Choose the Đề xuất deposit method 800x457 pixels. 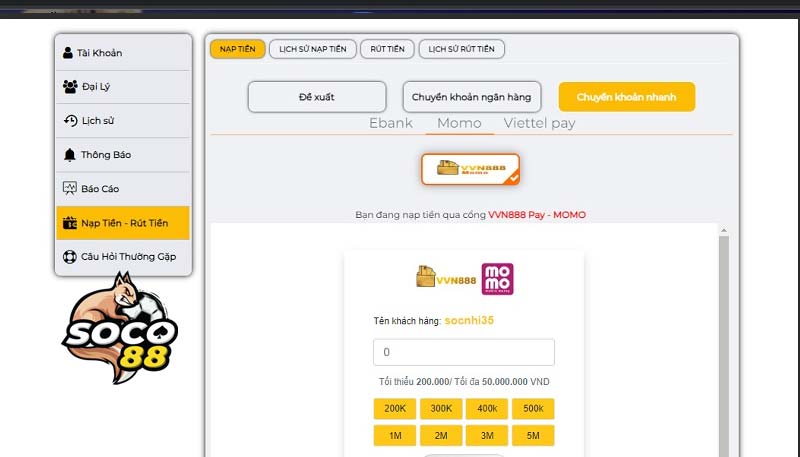(x=317, y=97)
